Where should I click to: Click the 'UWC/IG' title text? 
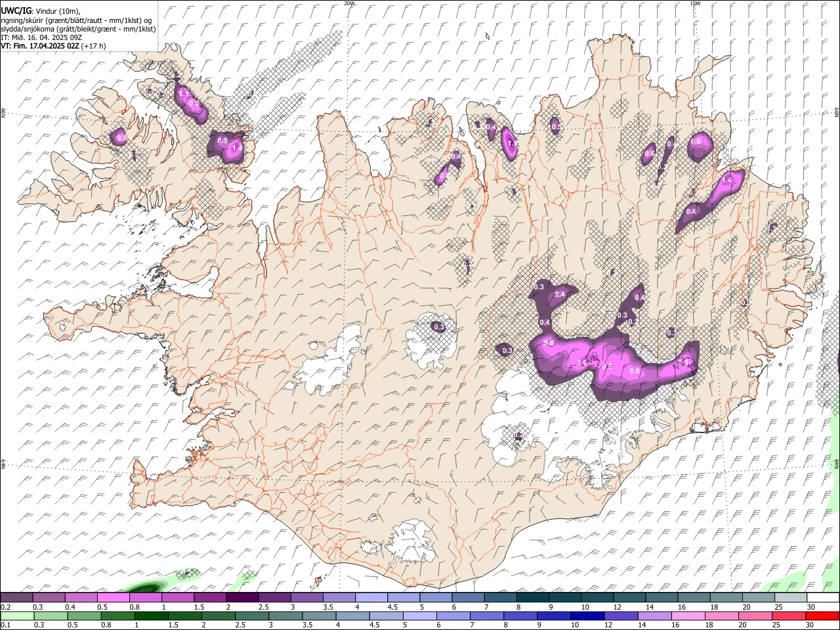[15, 10]
